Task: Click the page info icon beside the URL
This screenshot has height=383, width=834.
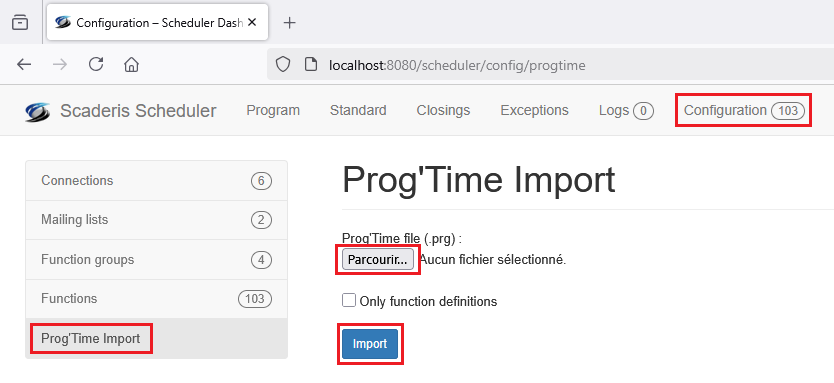Action: point(311,65)
